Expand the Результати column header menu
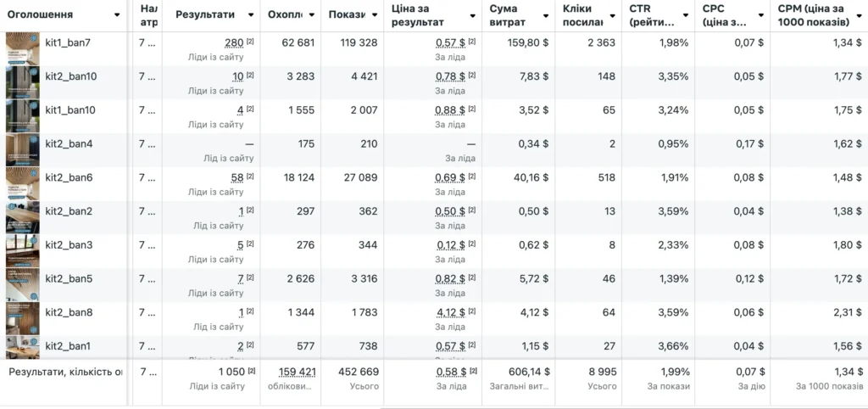Image resolution: width=868 pixels, height=409 pixels. point(251,14)
